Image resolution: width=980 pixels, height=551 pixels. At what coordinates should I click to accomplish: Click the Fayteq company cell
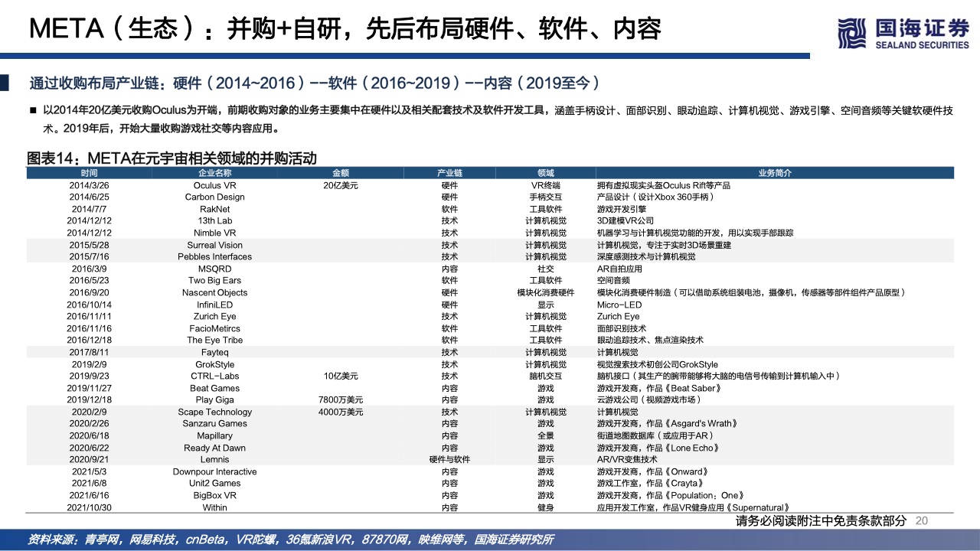(214, 352)
